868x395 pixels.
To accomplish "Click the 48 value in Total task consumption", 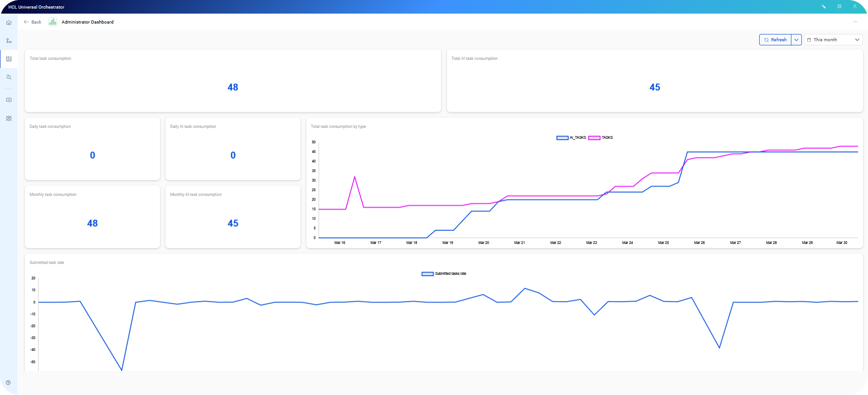I will tap(233, 87).
